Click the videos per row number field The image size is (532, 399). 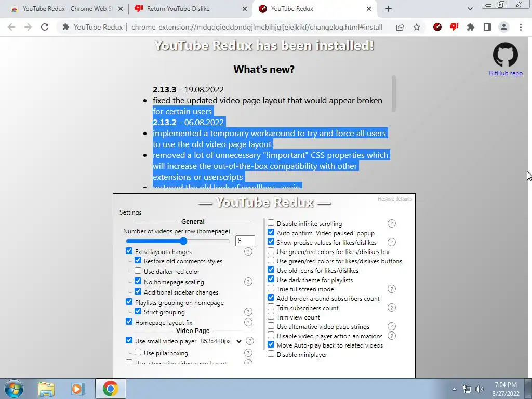tap(245, 241)
